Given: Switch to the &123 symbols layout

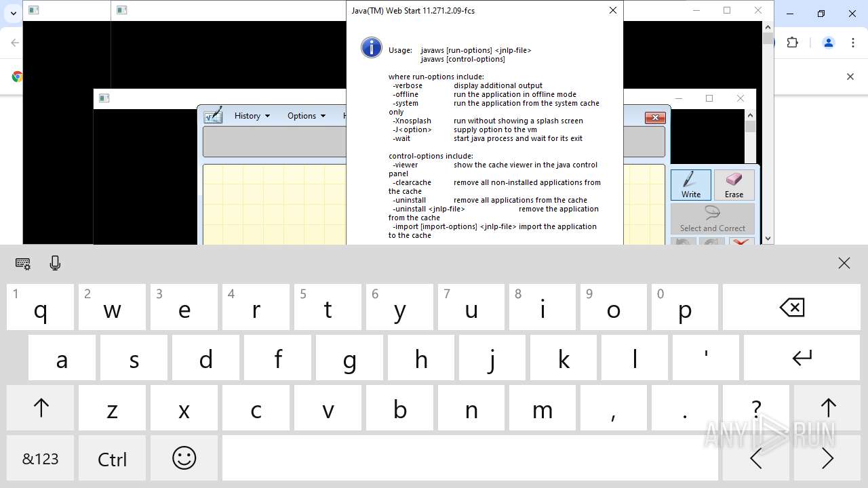Looking at the screenshot, I should tap(41, 459).
